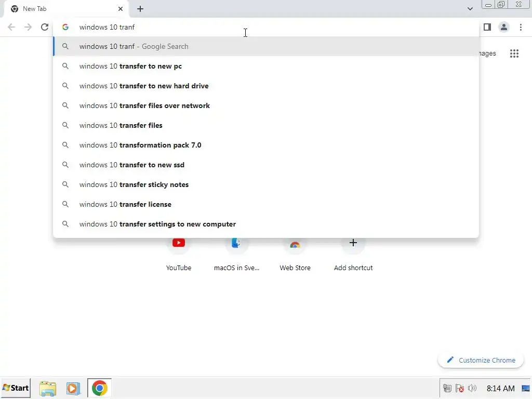Open a new tab with plus icon
The height and width of the screenshot is (399, 532).
coord(140,9)
